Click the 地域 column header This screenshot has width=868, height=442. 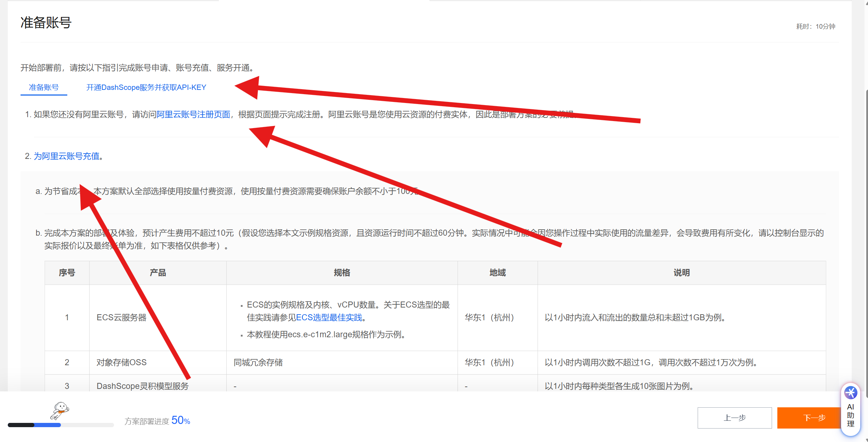tap(497, 272)
